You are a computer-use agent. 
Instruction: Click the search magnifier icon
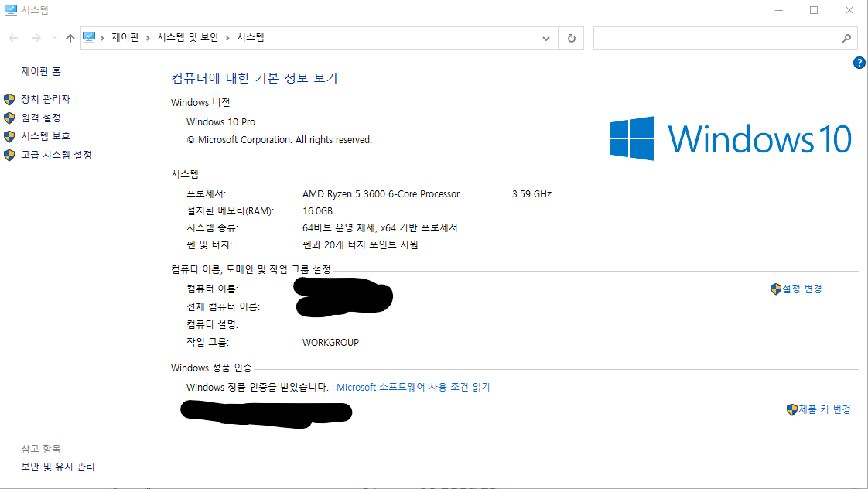(846, 38)
